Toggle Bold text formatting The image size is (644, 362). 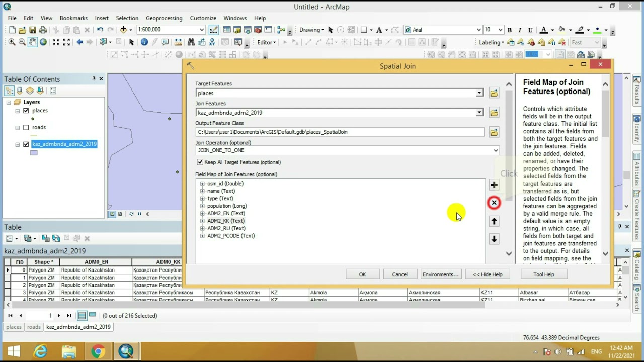click(x=510, y=30)
